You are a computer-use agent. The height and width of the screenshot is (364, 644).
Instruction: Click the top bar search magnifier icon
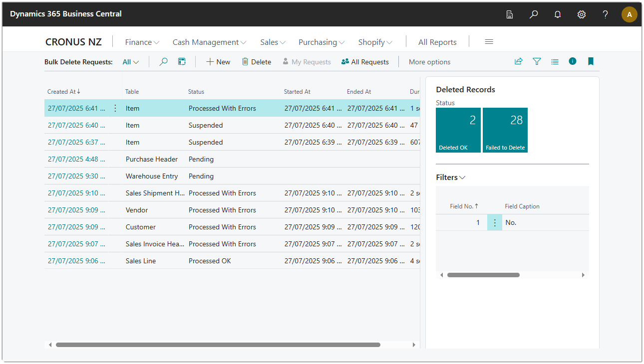tap(534, 14)
